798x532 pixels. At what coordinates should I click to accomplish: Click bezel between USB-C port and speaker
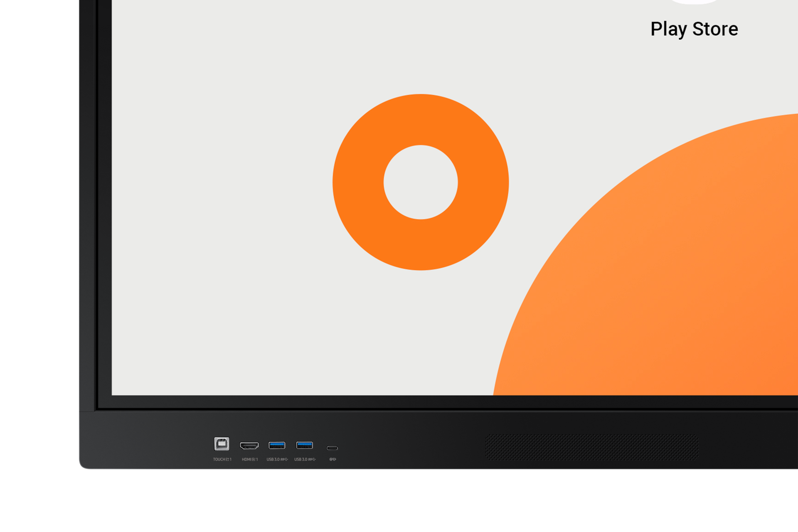click(411, 447)
